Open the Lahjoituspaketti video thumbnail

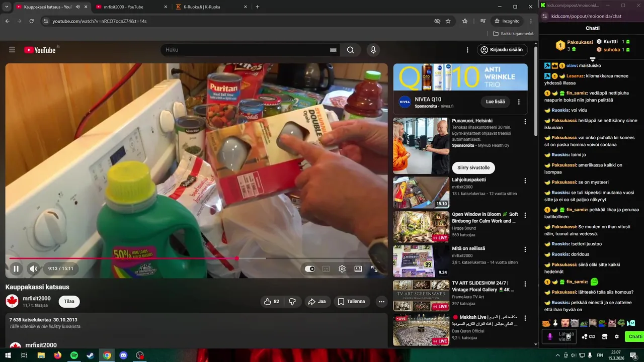421,192
